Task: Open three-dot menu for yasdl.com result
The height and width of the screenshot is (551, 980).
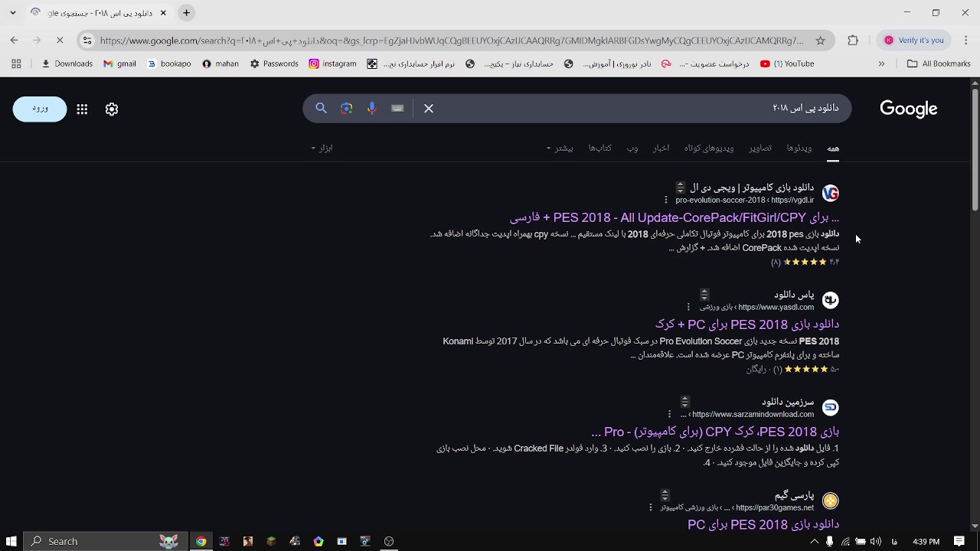Action: click(x=688, y=308)
